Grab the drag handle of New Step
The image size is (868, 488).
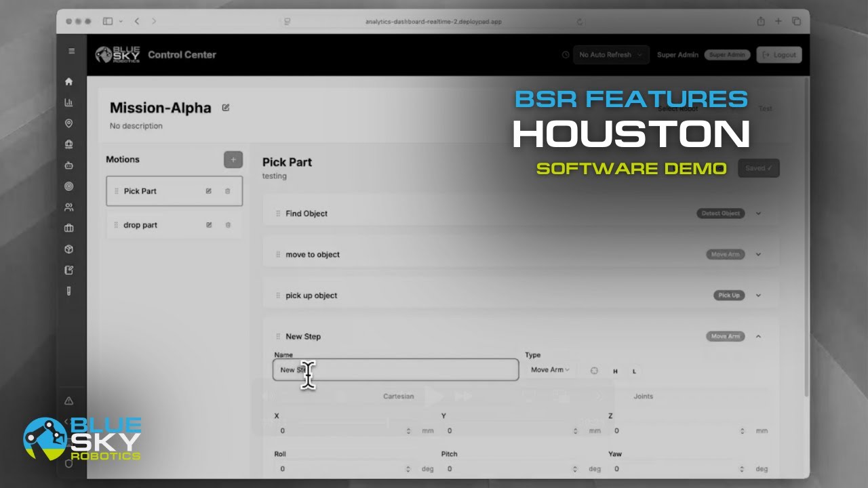click(278, 336)
